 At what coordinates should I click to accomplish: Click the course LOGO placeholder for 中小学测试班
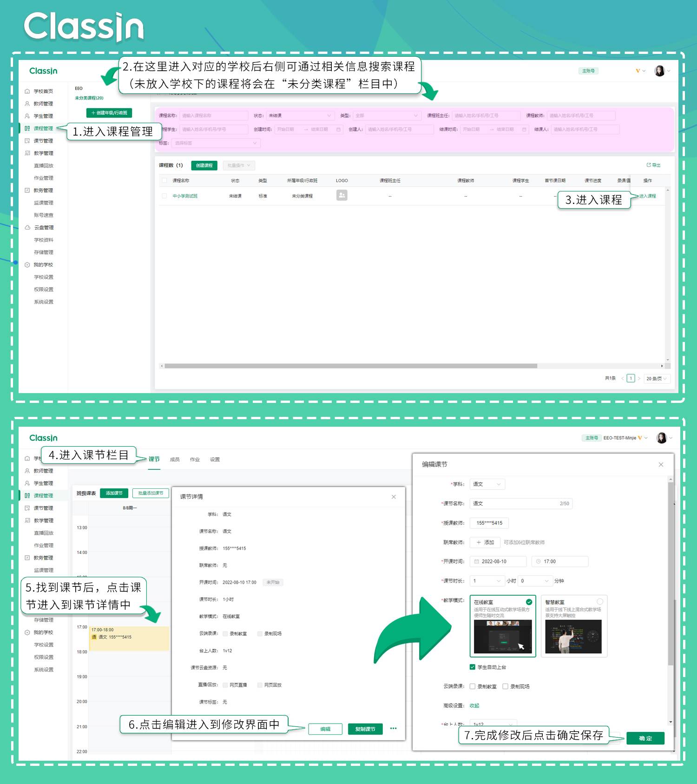coord(342,195)
